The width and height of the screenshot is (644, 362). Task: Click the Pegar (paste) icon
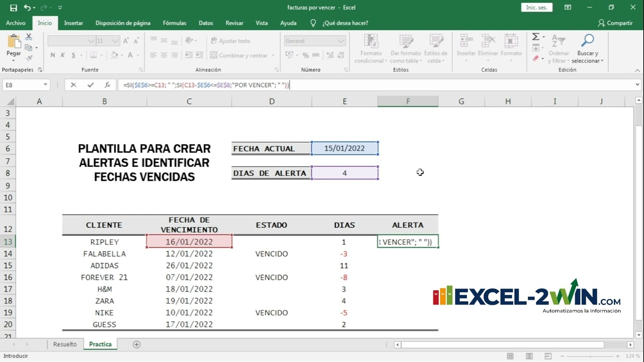(14, 42)
